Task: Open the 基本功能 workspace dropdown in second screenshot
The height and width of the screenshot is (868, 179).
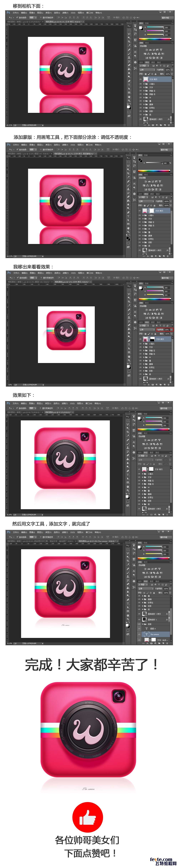Action: tap(165, 149)
